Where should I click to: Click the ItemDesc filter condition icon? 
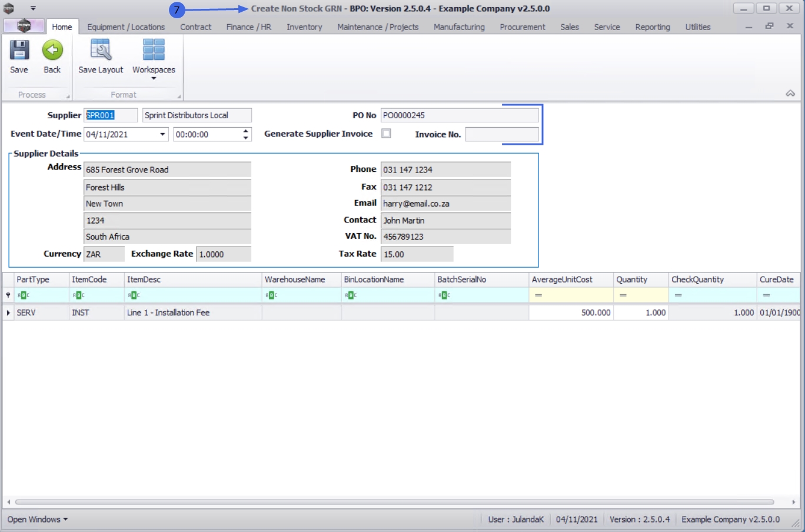[x=134, y=295]
